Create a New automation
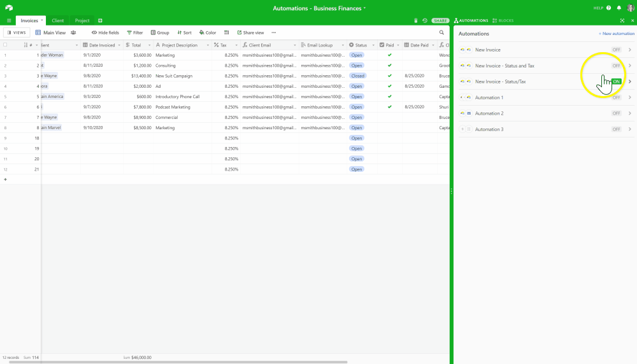 (616, 34)
